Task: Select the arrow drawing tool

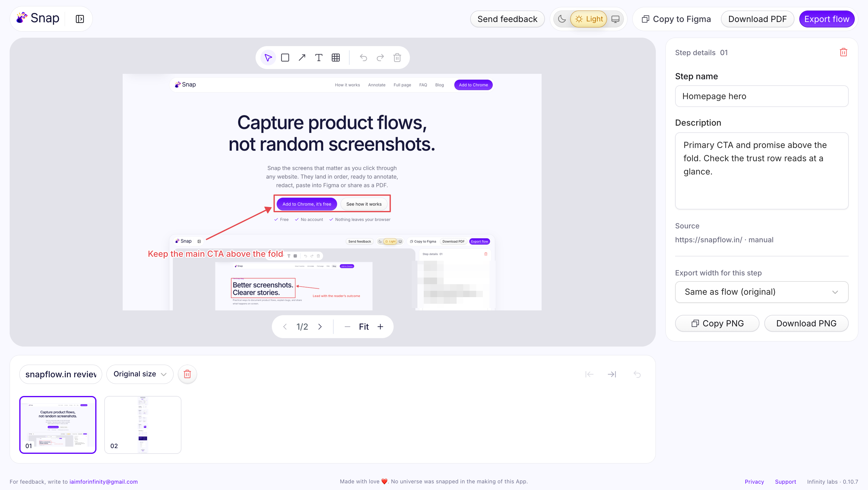Action: point(302,58)
